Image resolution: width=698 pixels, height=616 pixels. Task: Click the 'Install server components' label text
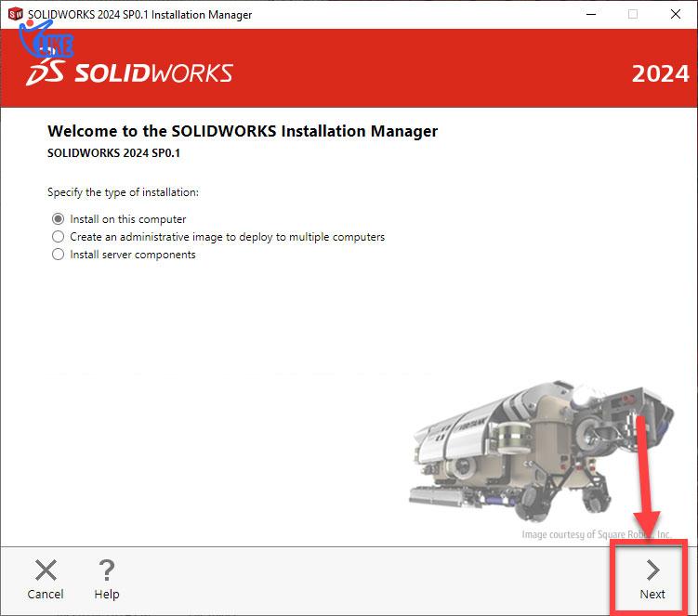coord(133,255)
